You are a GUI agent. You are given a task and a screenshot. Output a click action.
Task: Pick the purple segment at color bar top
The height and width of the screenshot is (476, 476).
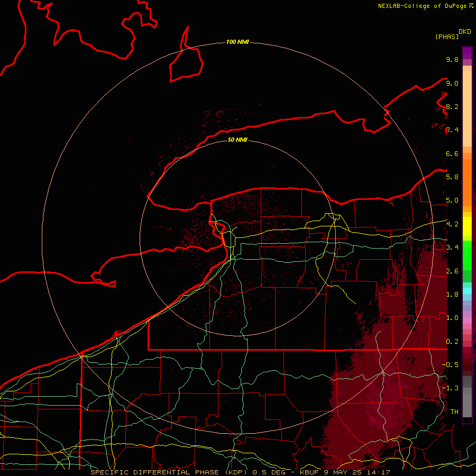point(467,53)
